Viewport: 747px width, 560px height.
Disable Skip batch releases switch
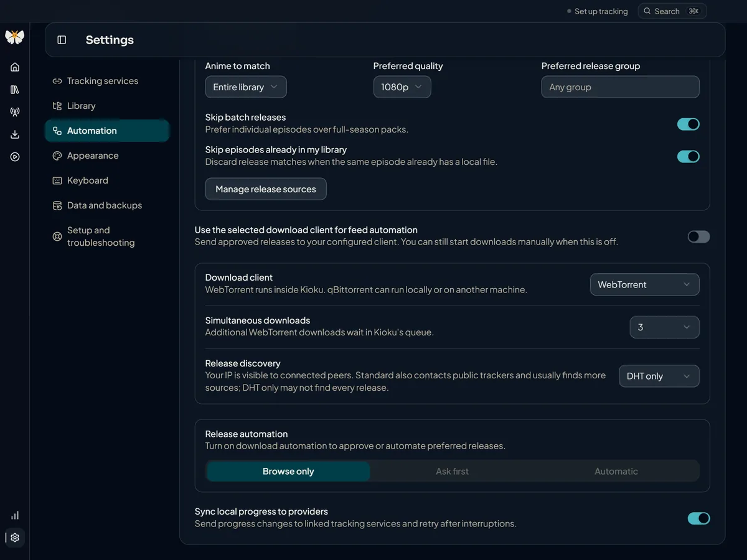pos(688,124)
